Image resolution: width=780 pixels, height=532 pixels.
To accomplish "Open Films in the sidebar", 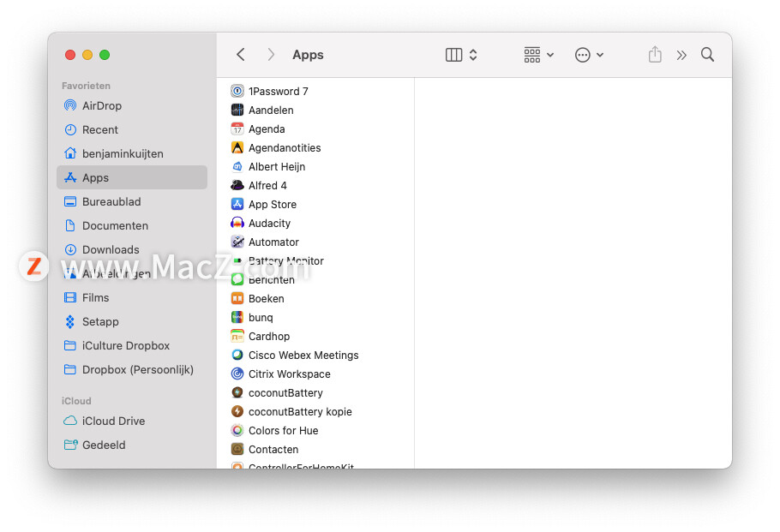I will (x=132, y=297).
